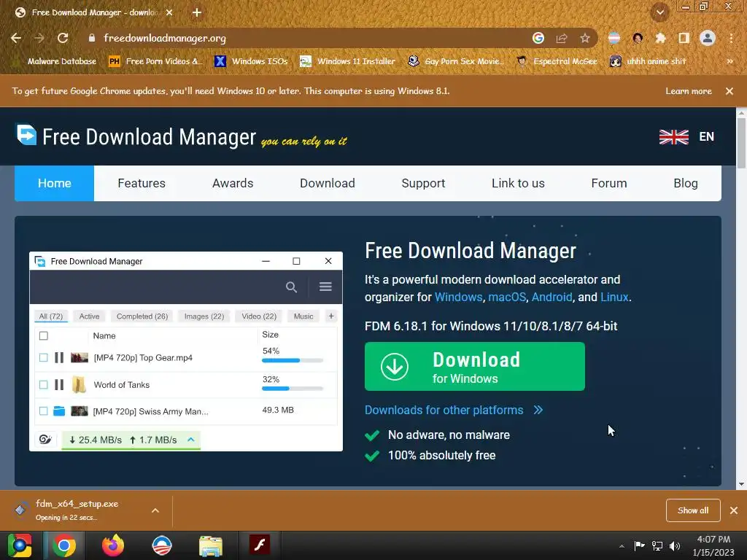This screenshot has width=747, height=560.
Task: Check the Swiss Army Man row checkbox
Action: tap(43, 411)
